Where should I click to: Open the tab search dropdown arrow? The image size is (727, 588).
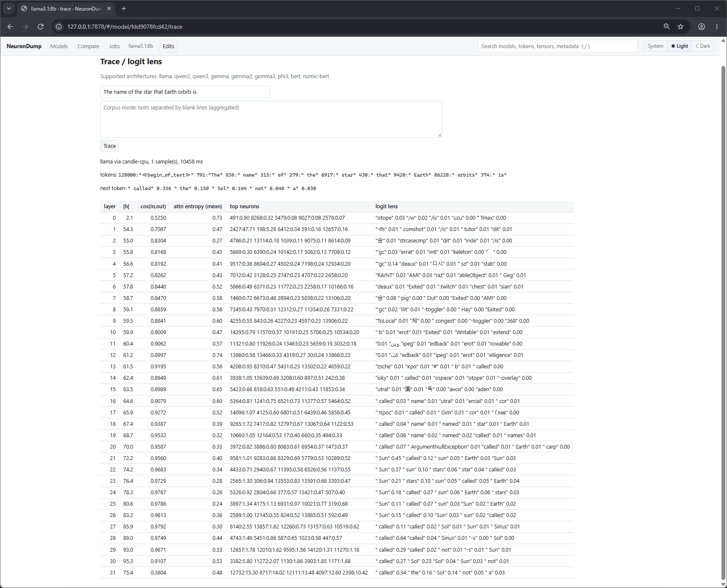point(8,8)
